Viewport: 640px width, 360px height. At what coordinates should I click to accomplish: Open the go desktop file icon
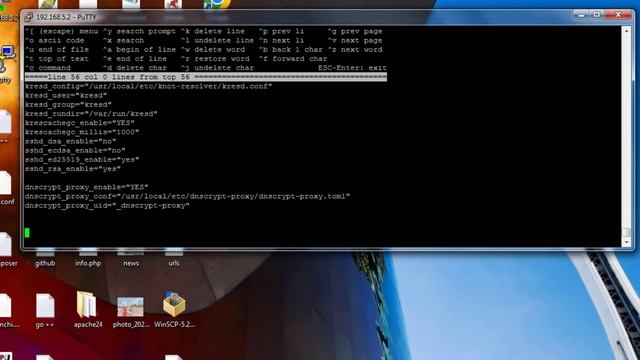[44, 310]
